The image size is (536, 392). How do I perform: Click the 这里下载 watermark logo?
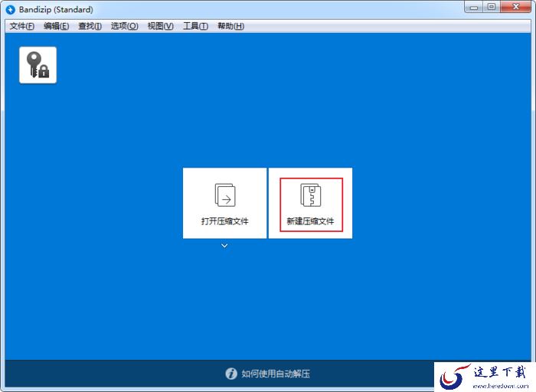tap(485, 377)
